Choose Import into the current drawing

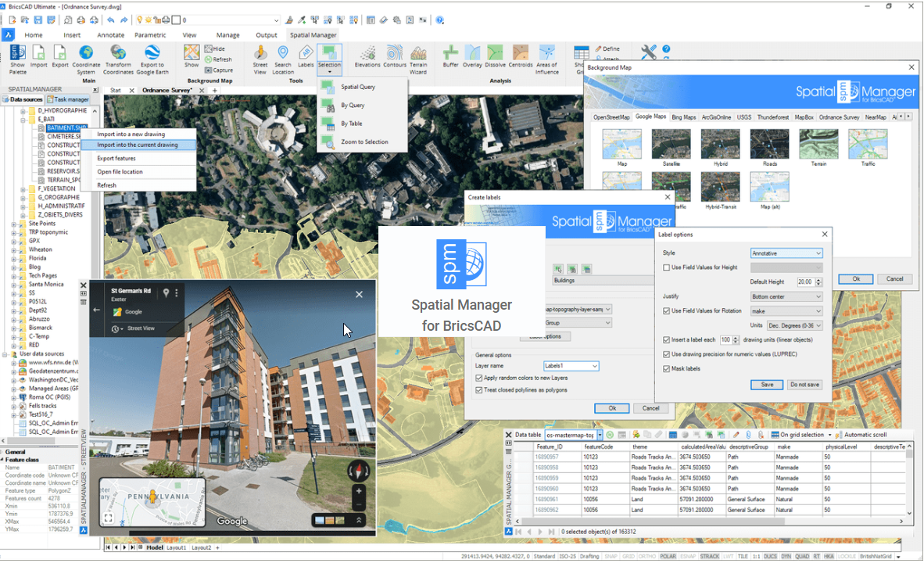tap(138, 145)
